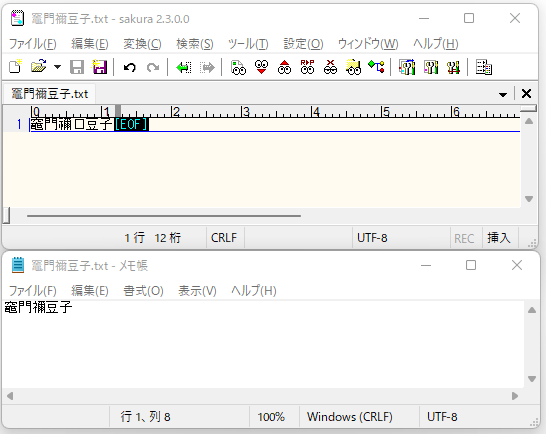Viewport: 546px width, 434px height.
Task: Clear search marks with the X binoculars icon
Action: pos(330,67)
